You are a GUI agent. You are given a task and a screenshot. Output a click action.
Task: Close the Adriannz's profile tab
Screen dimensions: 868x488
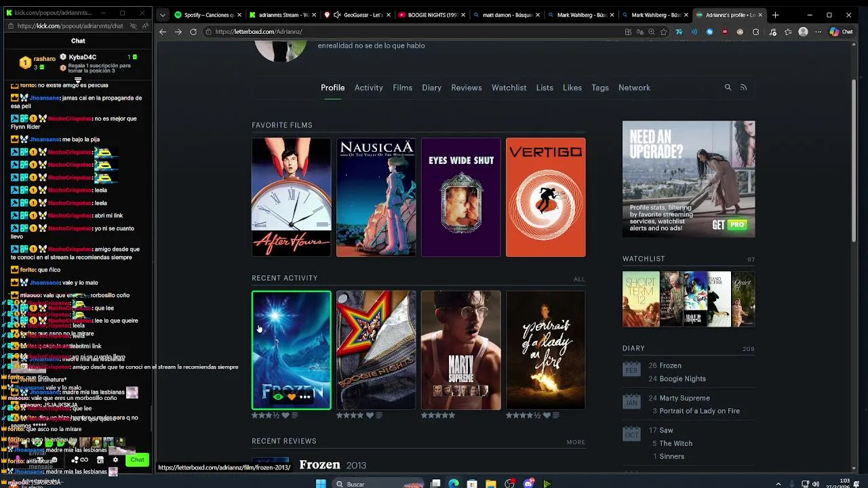point(760,15)
